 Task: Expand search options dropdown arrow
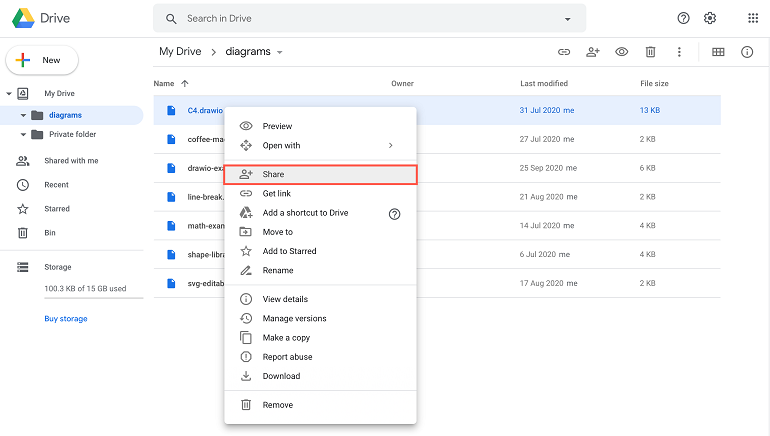coord(568,19)
